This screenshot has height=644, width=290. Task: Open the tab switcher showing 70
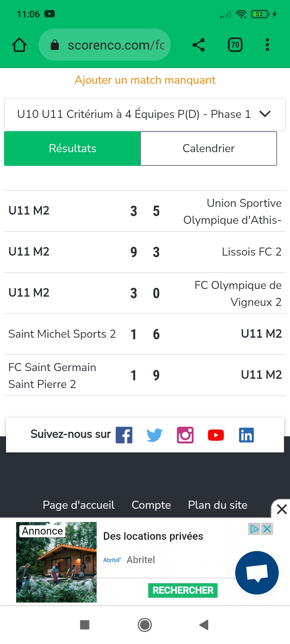coord(235,45)
